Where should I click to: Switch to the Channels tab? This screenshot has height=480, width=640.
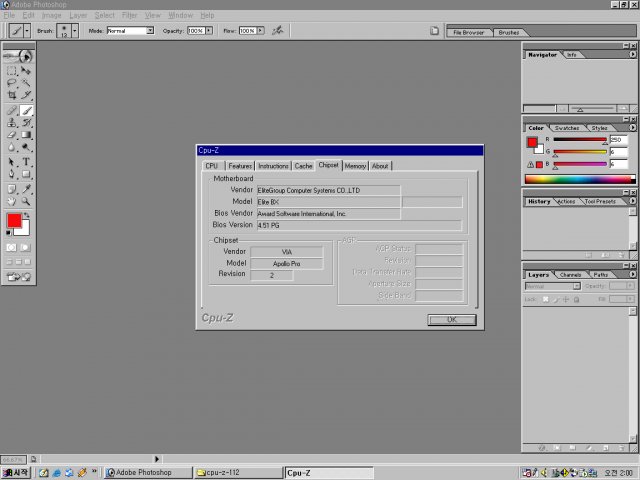571,275
